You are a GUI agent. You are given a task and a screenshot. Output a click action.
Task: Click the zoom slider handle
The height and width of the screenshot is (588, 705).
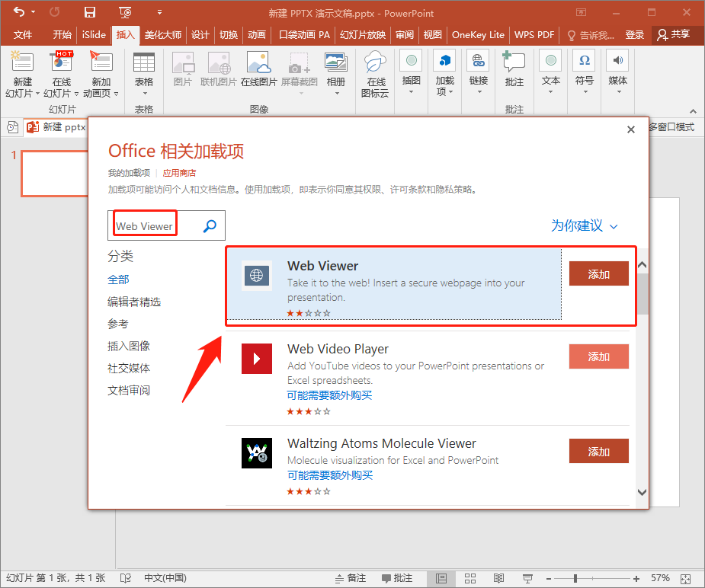coord(575,578)
